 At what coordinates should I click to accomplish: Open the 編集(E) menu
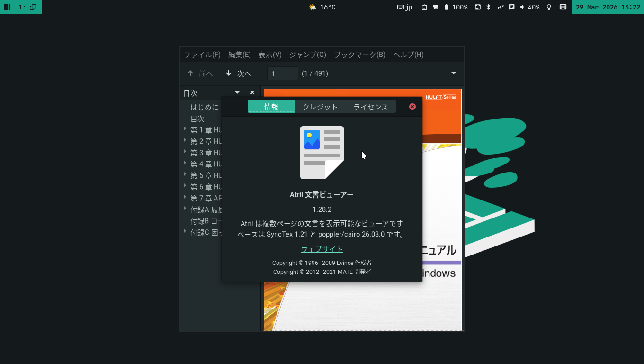click(x=240, y=55)
